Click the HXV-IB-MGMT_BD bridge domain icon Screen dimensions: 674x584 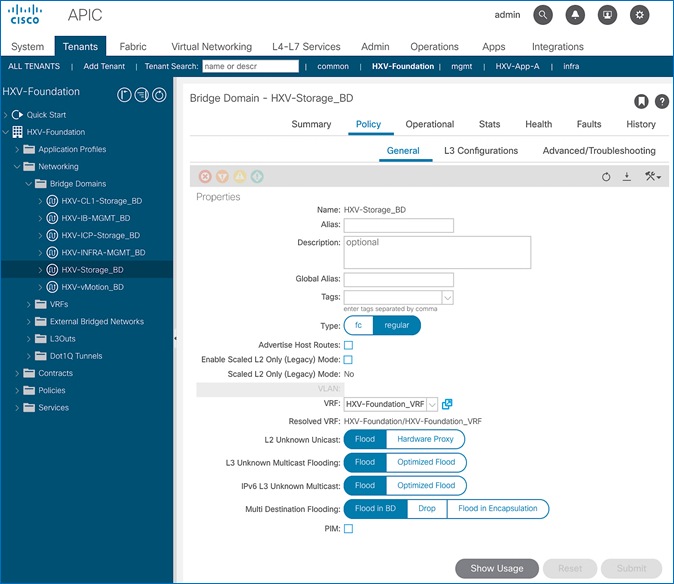[x=52, y=218]
